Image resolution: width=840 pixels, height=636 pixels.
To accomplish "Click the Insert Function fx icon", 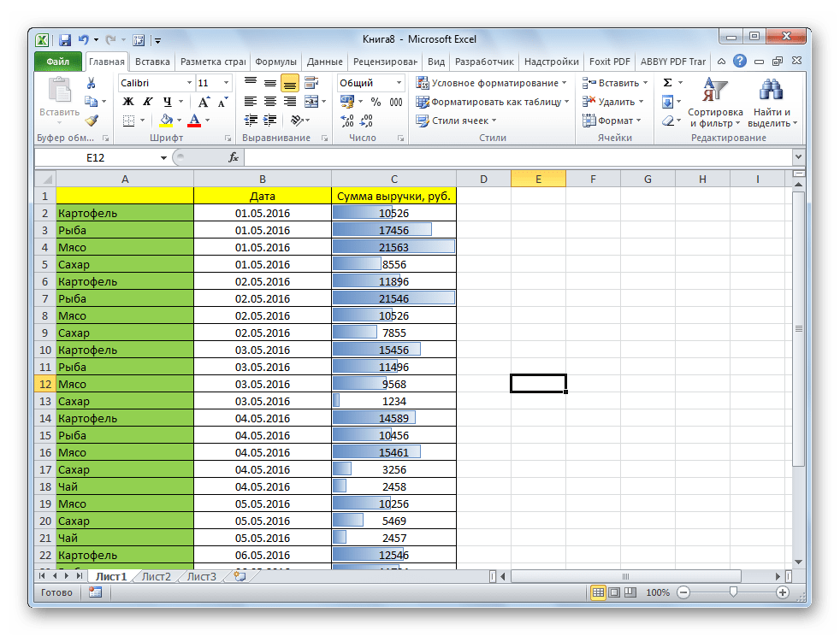I will coord(233,157).
